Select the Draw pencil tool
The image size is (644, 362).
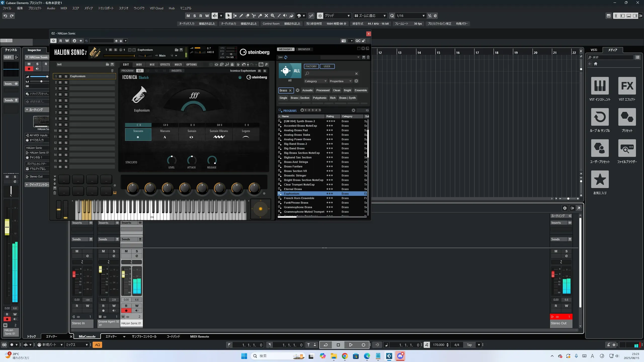241,16
